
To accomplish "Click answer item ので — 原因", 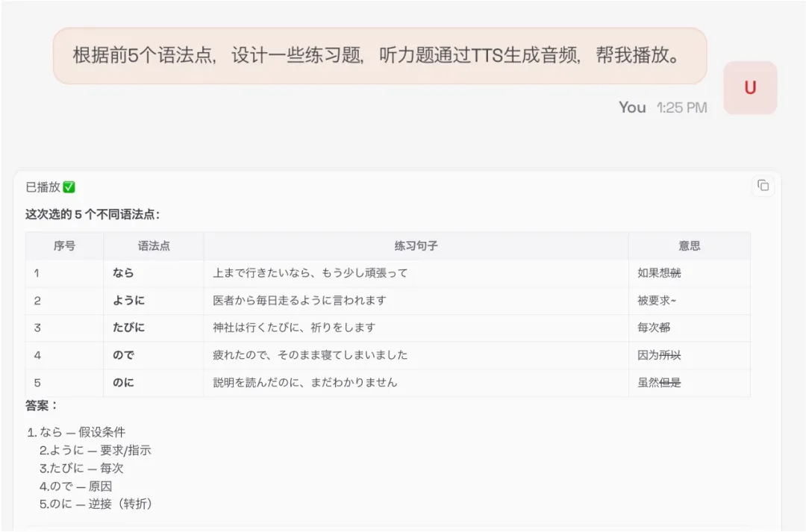I will (x=79, y=486).
